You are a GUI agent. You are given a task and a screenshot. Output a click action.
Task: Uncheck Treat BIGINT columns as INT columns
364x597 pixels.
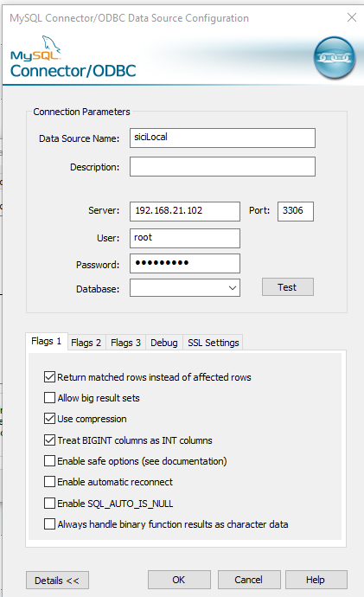(x=49, y=440)
